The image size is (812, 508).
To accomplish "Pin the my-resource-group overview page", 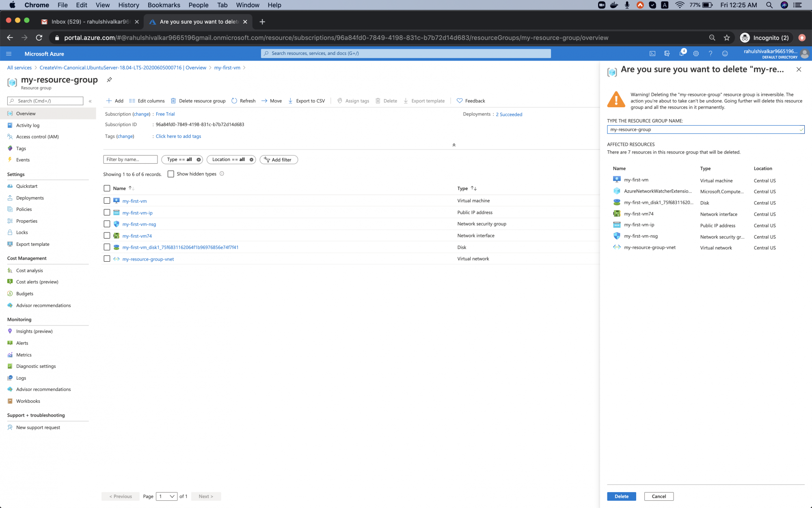I will [x=109, y=80].
